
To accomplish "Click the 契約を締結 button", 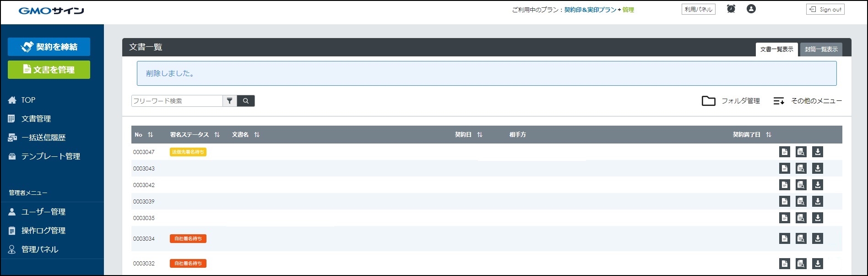I will pyautogui.click(x=49, y=47).
